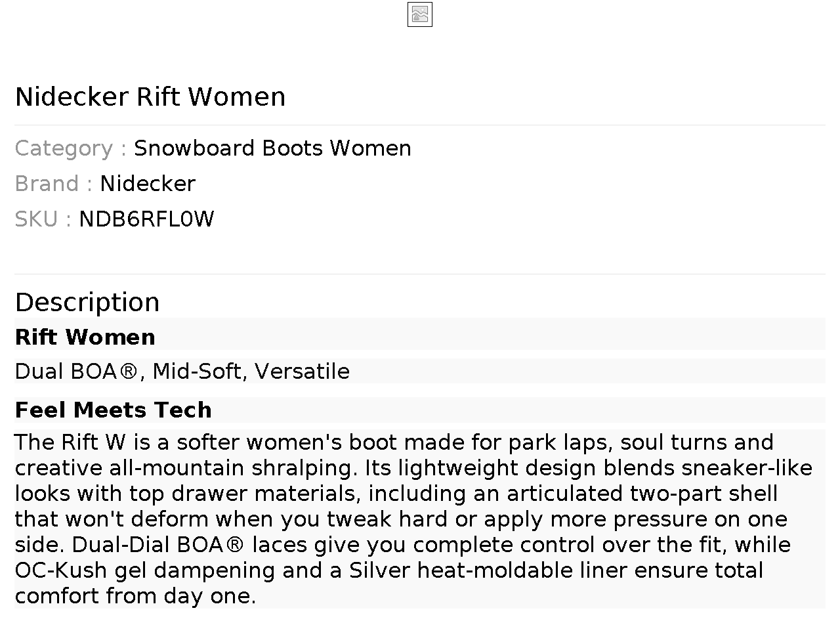Click the broken product image placeholder icon
The height and width of the screenshot is (623, 840).
420,14
